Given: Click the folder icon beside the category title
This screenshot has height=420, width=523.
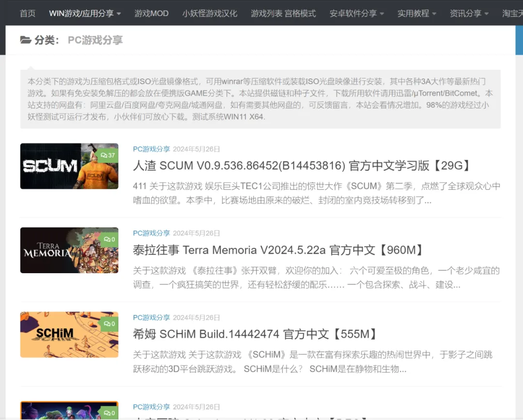Looking at the screenshot, I should [x=26, y=40].
